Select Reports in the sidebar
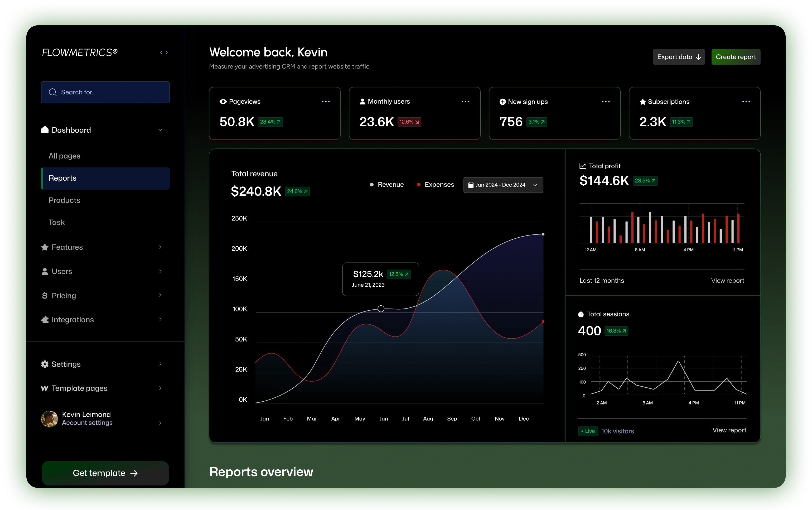 click(105, 178)
